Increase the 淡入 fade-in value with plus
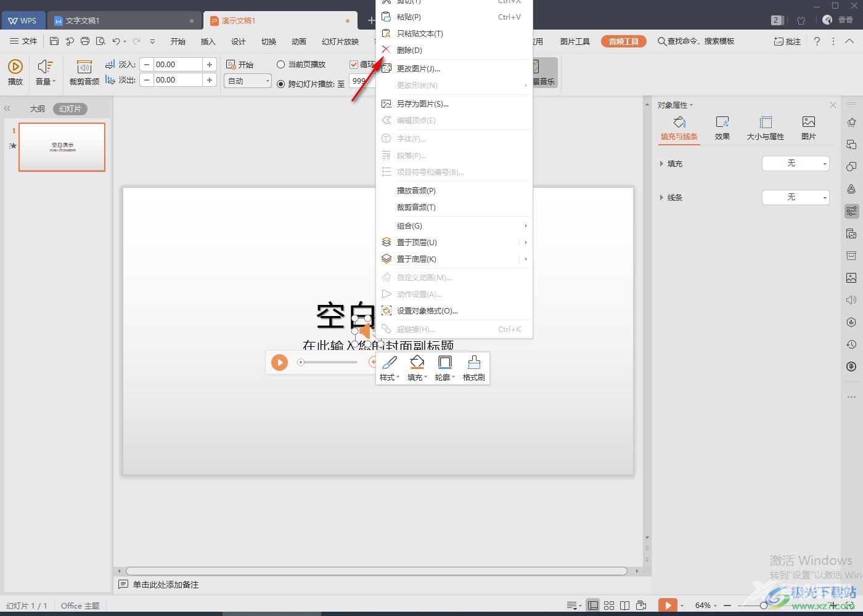 [x=210, y=64]
